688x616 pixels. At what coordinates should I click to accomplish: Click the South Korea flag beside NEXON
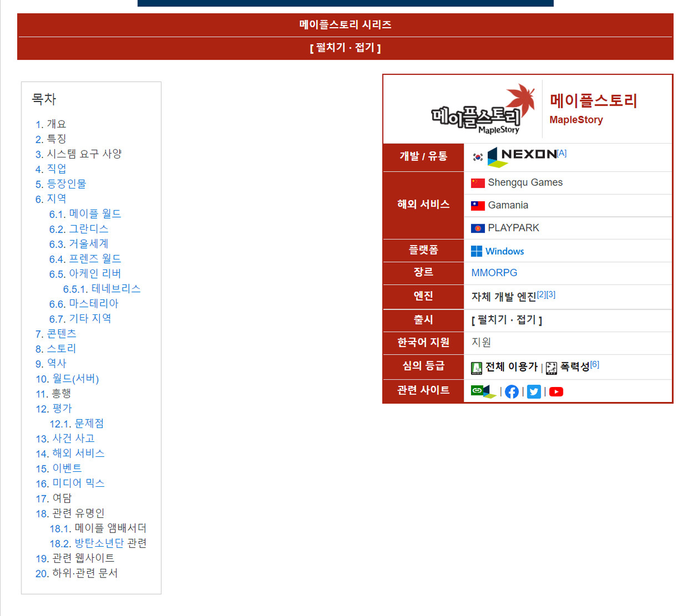478,157
